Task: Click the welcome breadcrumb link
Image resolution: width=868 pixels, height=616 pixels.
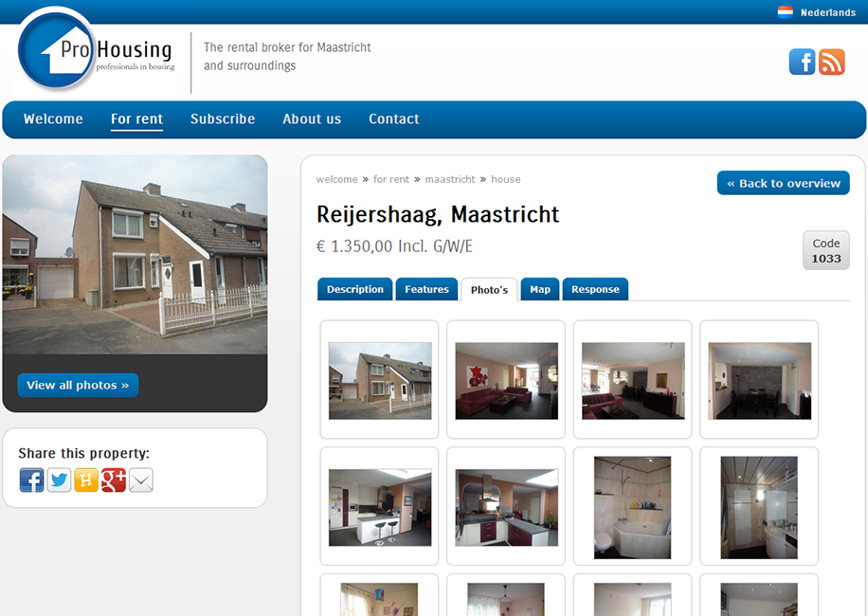Action: (x=336, y=179)
